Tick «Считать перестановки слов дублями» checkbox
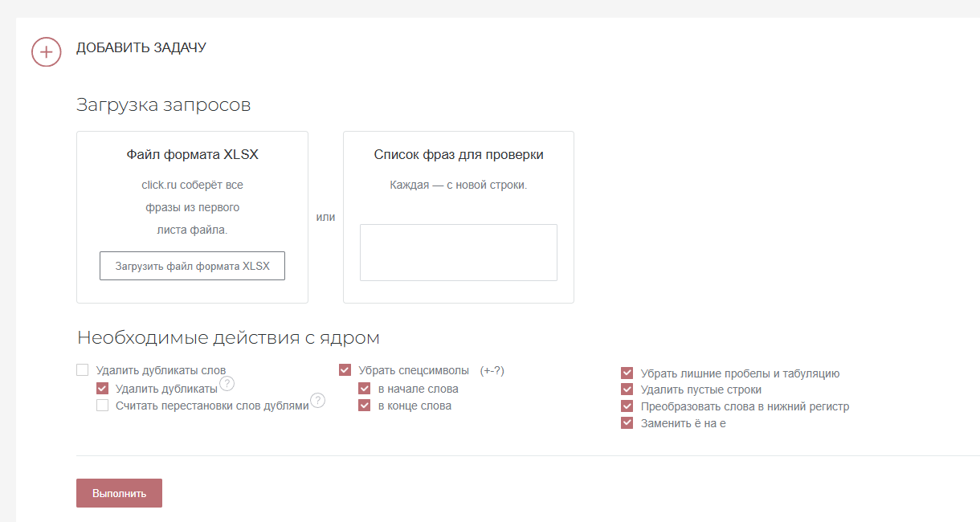 tap(102, 406)
